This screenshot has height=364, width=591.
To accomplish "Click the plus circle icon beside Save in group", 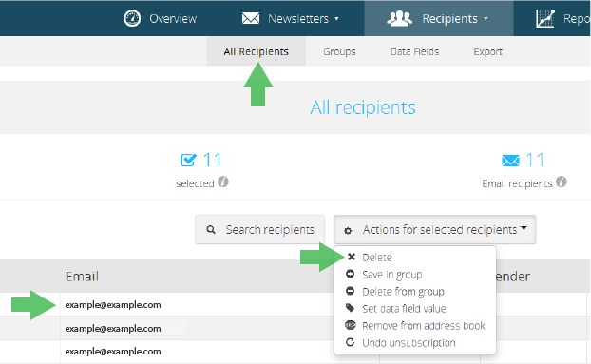I will tap(351, 274).
